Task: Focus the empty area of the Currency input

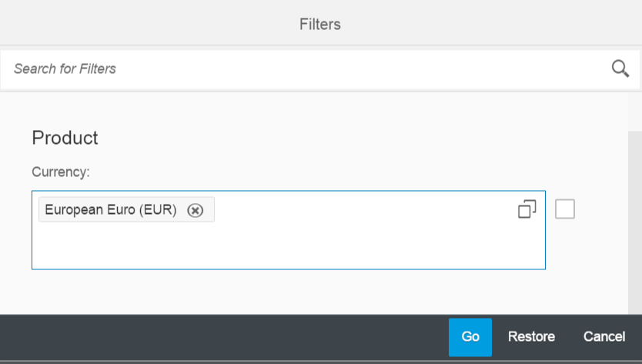Action: (286, 245)
